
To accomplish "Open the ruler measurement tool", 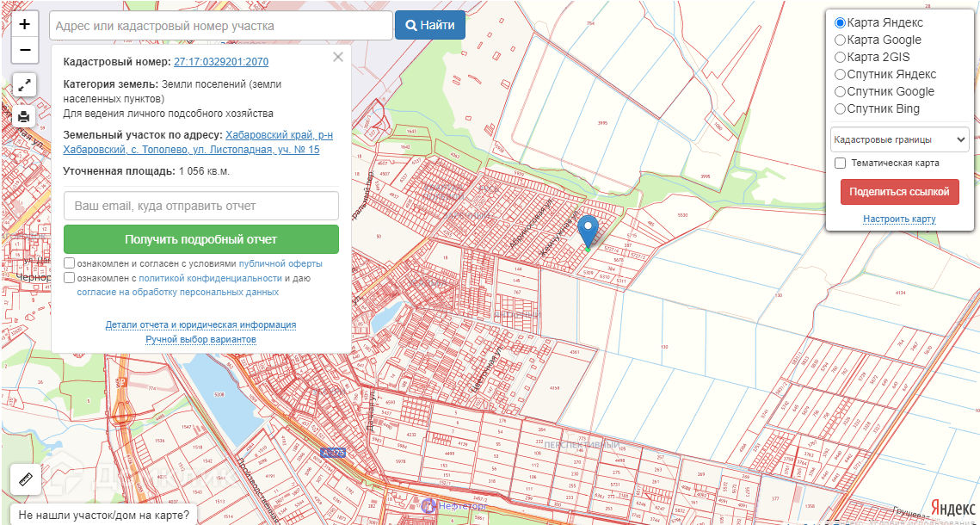I will (x=25, y=479).
